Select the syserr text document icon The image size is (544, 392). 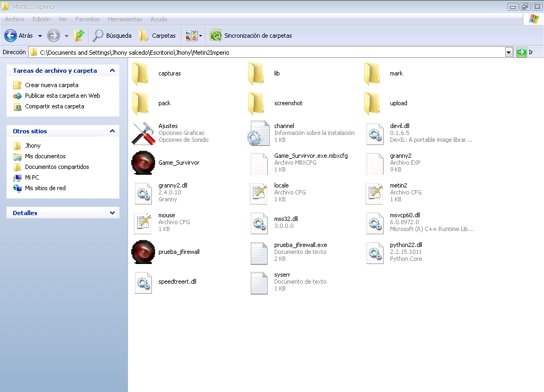[259, 283]
